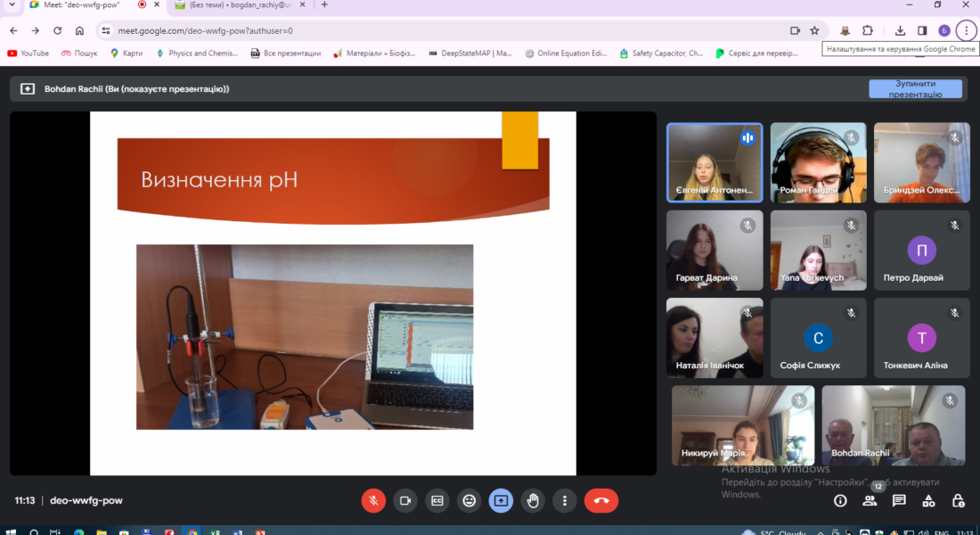Select Петро Дарвай participant tile

(921, 251)
